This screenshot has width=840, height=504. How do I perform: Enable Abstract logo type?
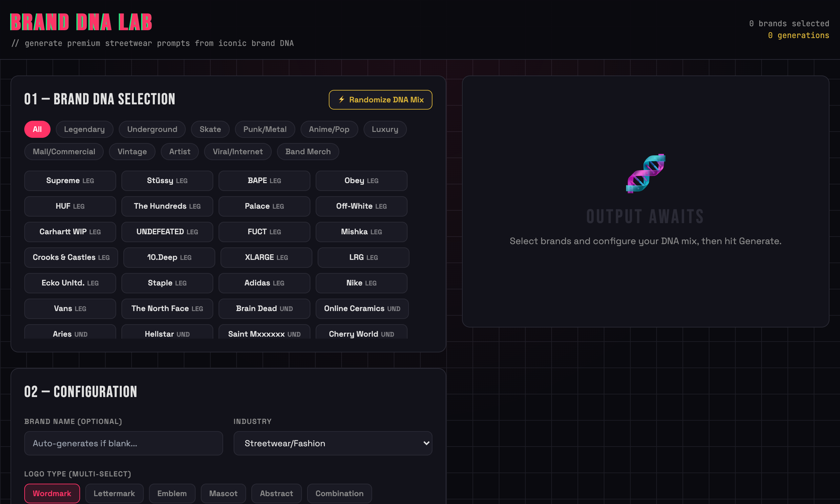276,493
